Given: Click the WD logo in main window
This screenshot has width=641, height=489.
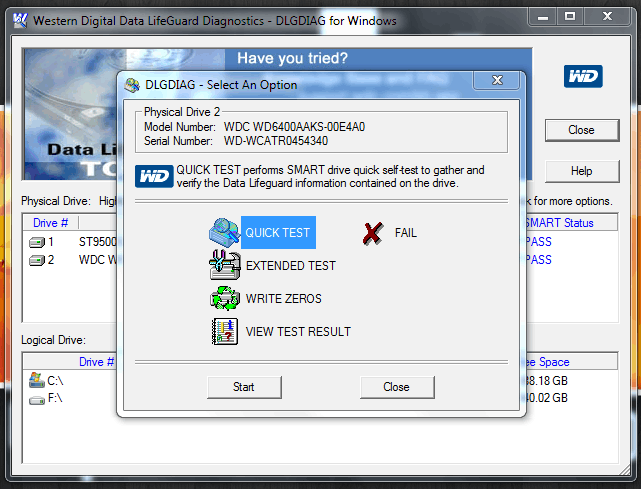Looking at the screenshot, I should 583,76.
